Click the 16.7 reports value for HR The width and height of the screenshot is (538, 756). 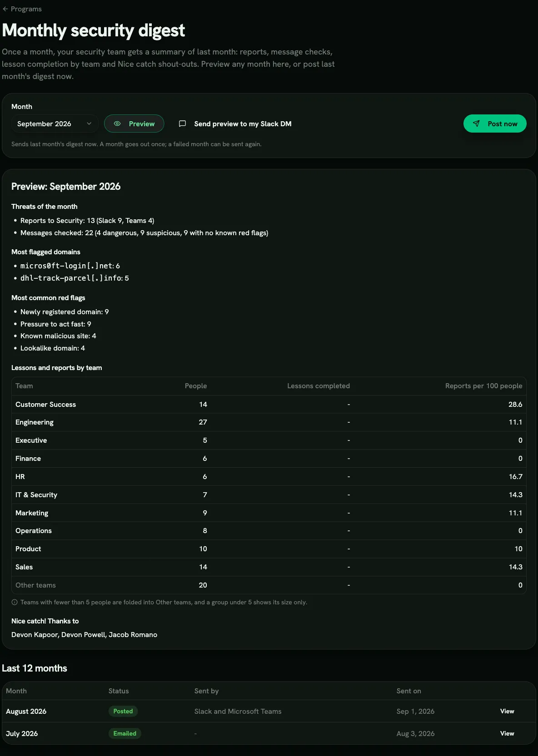515,477
